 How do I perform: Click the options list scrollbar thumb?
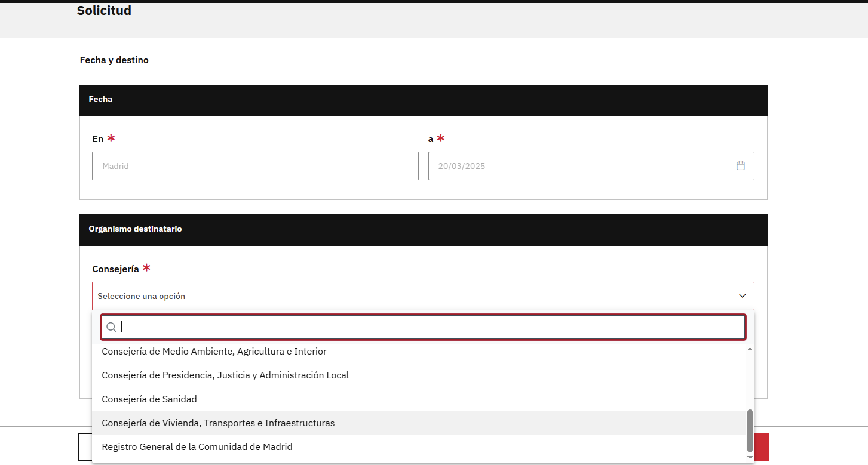pyautogui.click(x=750, y=430)
